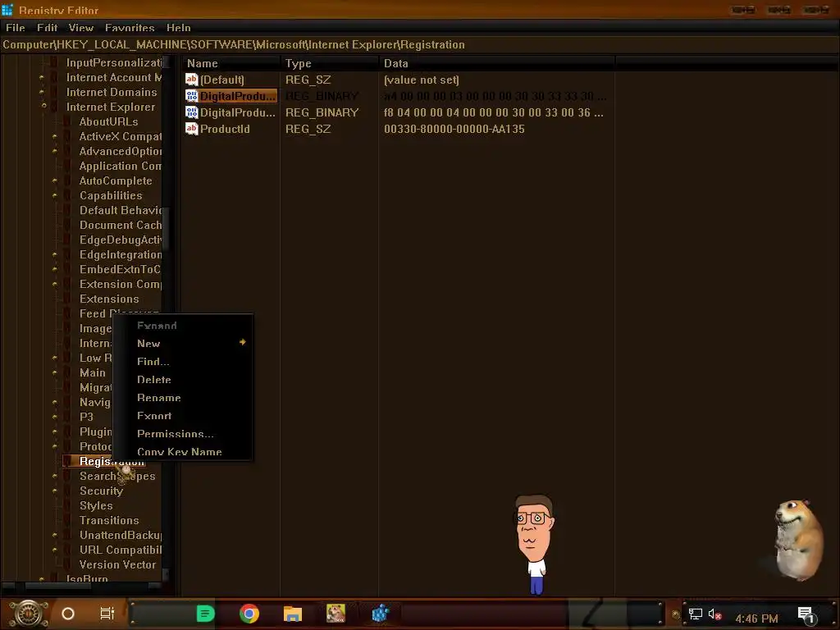Expand the URL Compatibil key
The image size is (840, 630).
pos(55,550)
